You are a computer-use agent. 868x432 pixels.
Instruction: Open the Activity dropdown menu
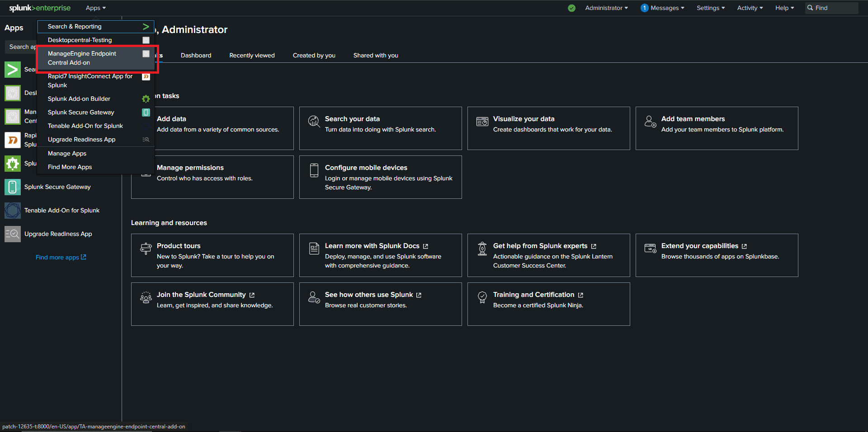click(750, 8)
